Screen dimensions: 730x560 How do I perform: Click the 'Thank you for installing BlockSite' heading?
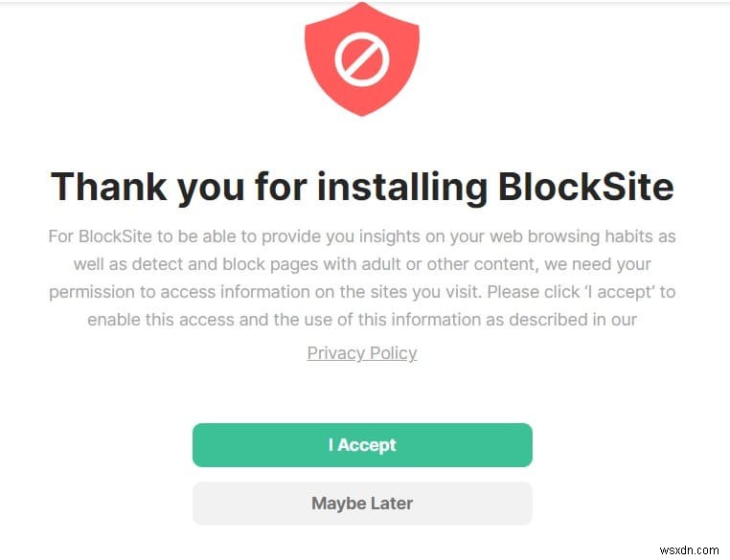tap(362, 186)
